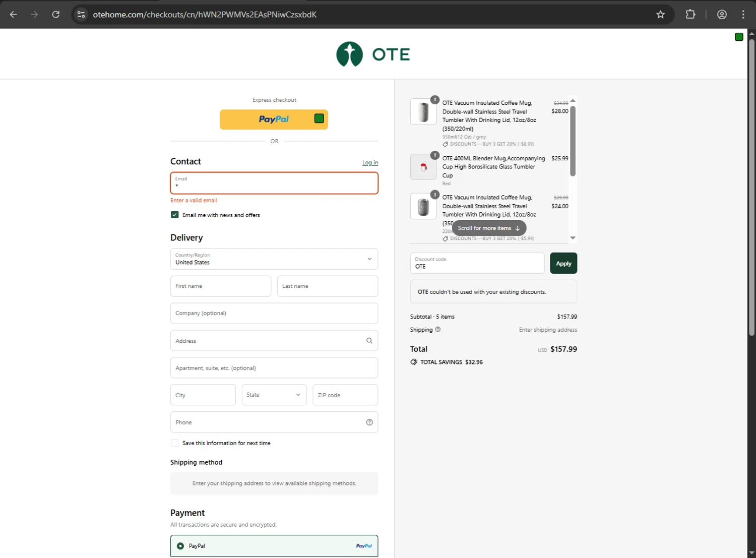Click the browser forward arrow

point(34,15)
